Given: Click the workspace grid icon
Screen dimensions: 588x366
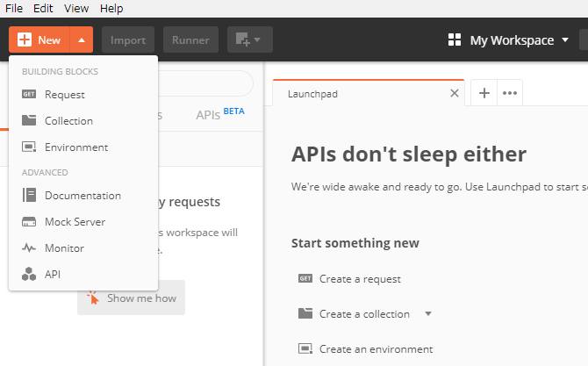Looking at the screenshot, I should pos(455,40).
